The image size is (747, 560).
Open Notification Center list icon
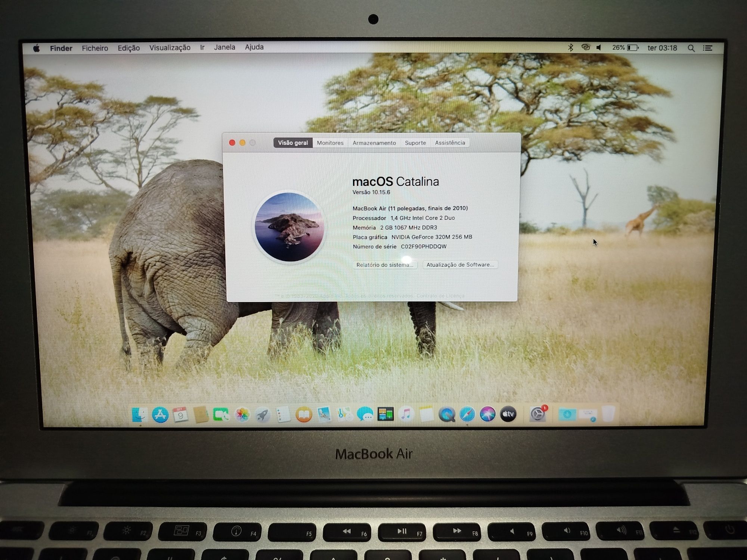tap(707, 48)
